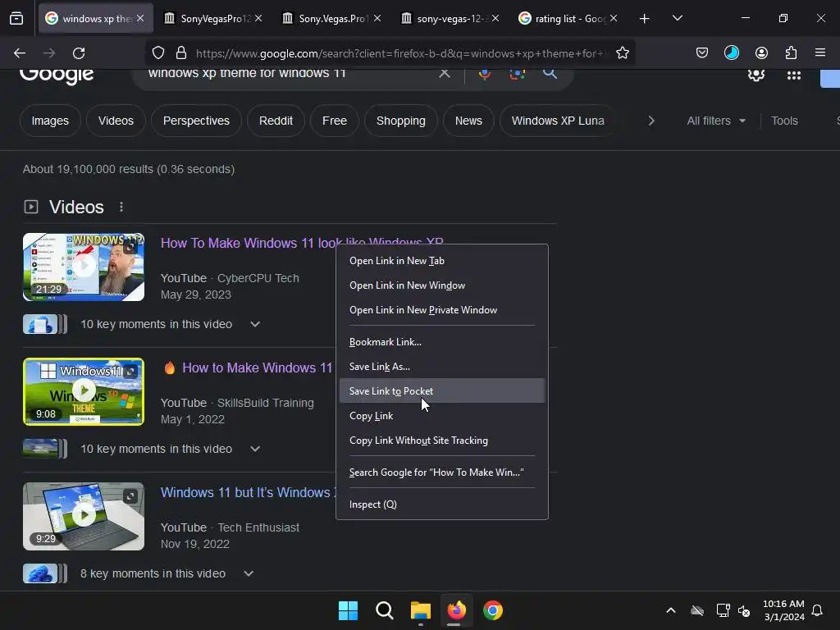Click the Firefox View icon beside the tabs
The height and width of the screenshot is (630, 840).
[16, 19]
